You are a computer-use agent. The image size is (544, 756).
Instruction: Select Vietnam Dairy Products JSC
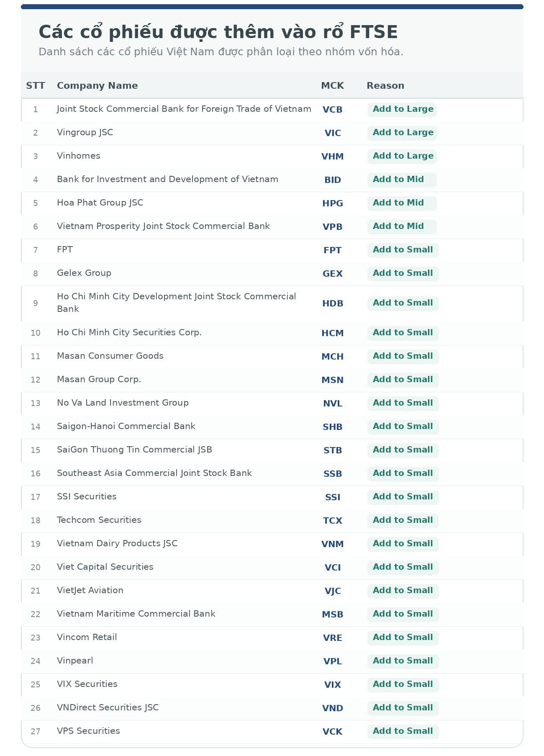pyautogui.click(x=117, y=544)
